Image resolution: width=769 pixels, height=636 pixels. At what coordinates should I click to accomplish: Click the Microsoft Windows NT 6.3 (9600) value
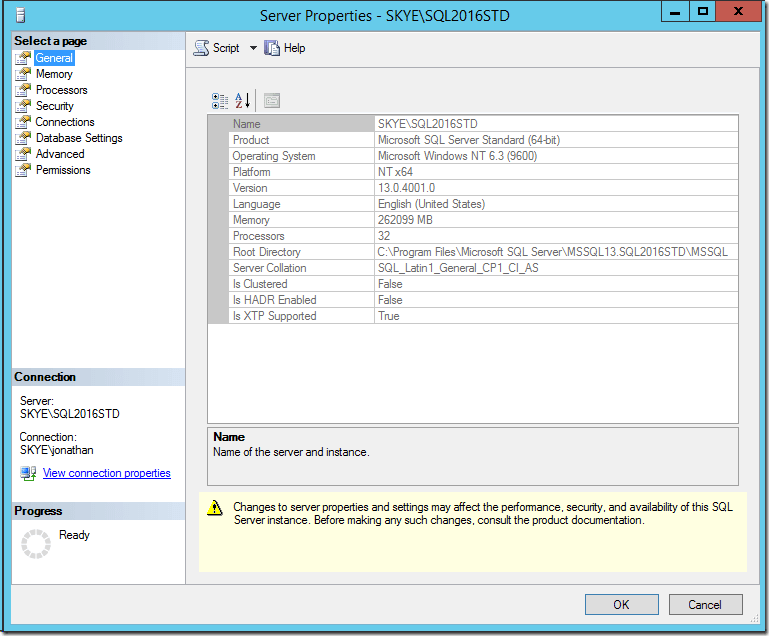(x=458, y=156)
